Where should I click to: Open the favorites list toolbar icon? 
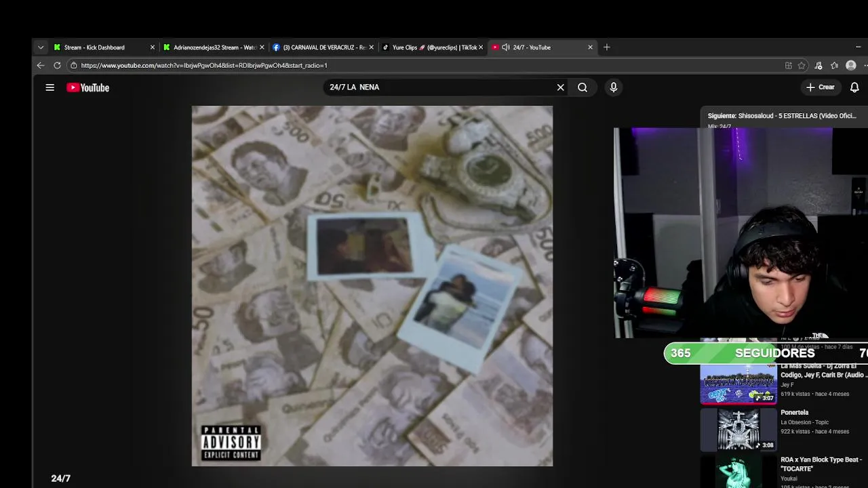(x=835, y=66)
